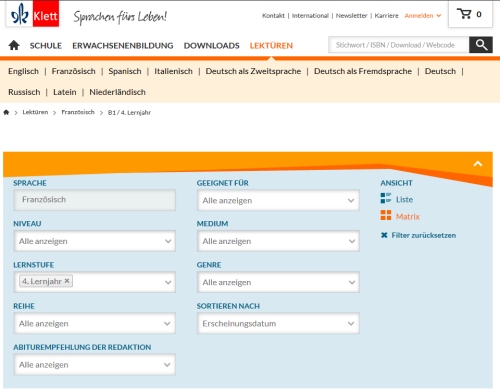Image resolution: width=500 pixels, height=391 pixels.
Task: Open the ERWACHSENENBILDUNG menu
Action: coord(123,45)
